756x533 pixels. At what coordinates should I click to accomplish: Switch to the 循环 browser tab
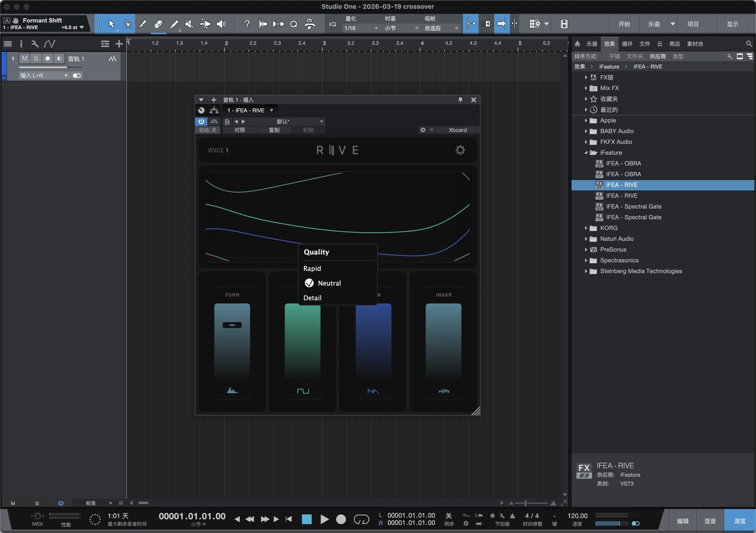point(627,44)
